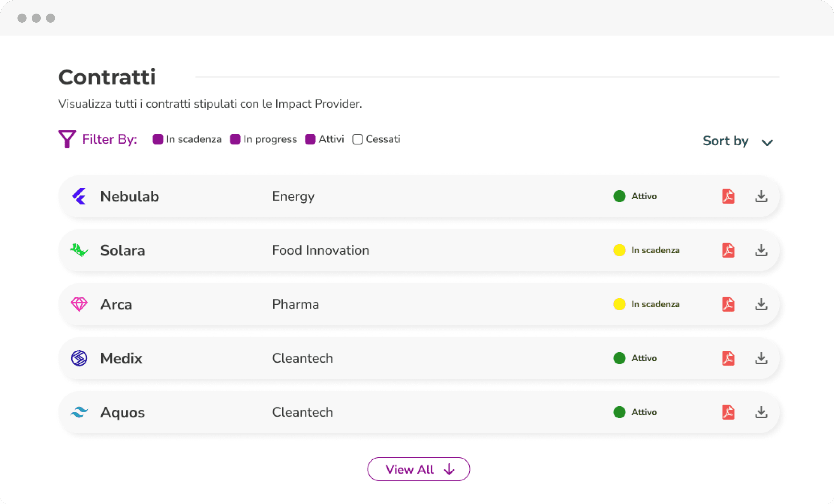Download the Aquos contract
The width and height of the screenshot is (834, 504).
(x=761, y=412)
